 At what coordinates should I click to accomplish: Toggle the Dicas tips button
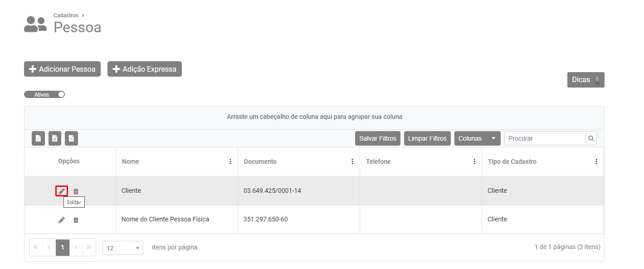tap(585, 80)
